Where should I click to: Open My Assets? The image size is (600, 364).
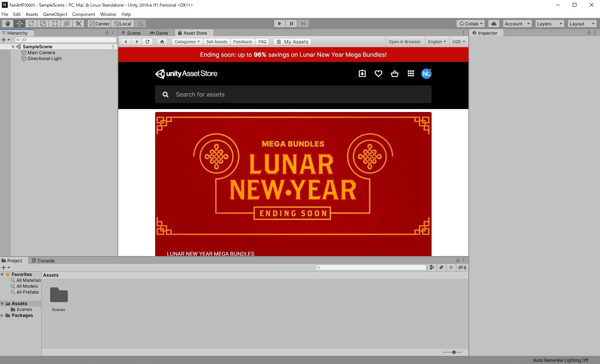292,42
